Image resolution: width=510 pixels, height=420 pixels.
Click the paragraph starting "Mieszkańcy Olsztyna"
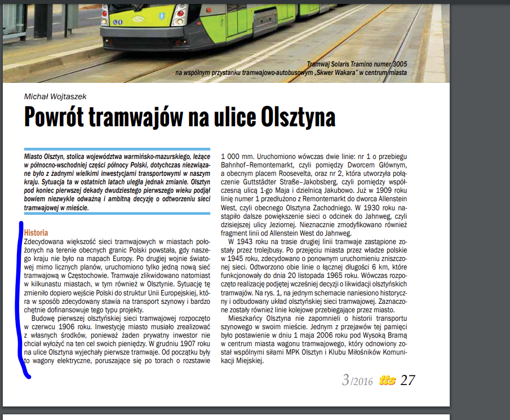[x=314, y=339]
